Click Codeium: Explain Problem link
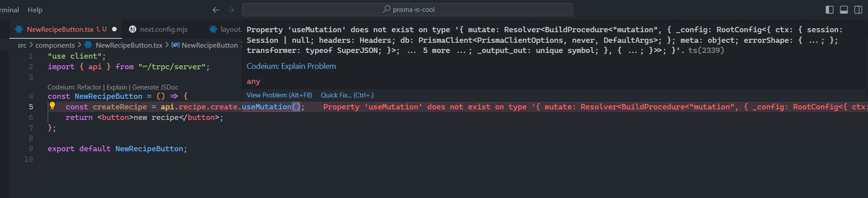This screenshot has height=198, width=868. pyautogui.click(x=291, y=66)
